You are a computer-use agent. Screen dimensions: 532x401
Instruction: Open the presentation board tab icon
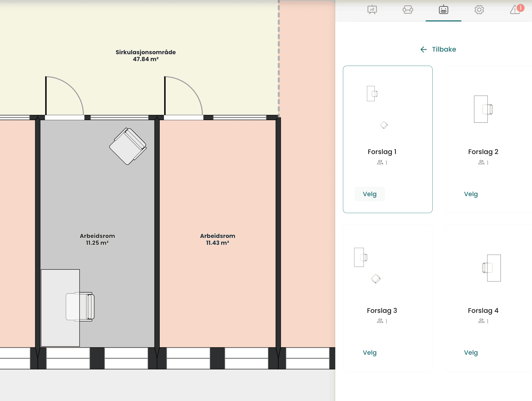(372, 10)
